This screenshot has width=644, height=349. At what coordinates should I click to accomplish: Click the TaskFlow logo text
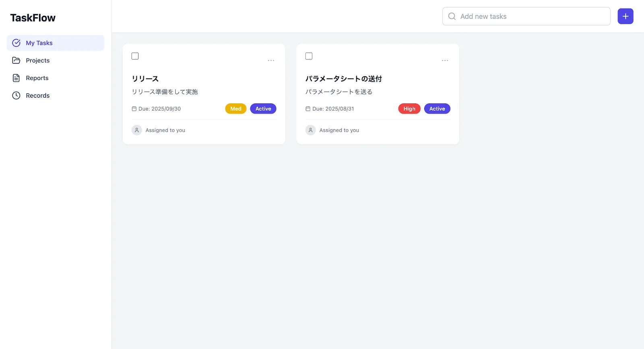click(33, 18)
